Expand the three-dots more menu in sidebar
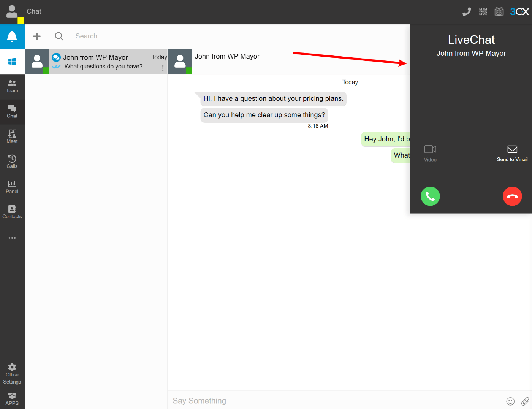 [12, 238]
